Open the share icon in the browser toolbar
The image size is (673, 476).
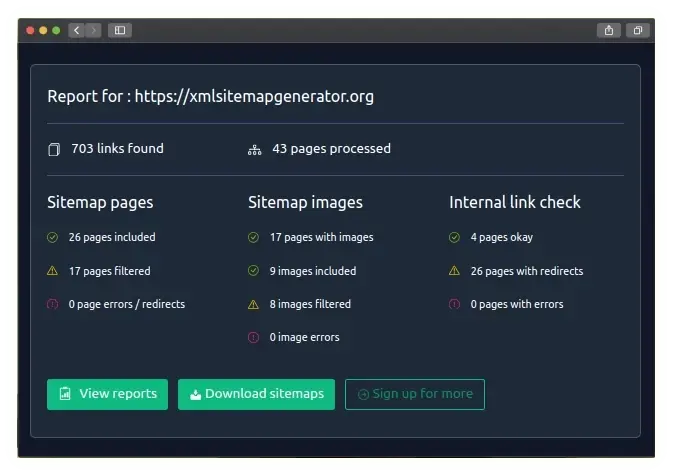[x=609, y=30]
